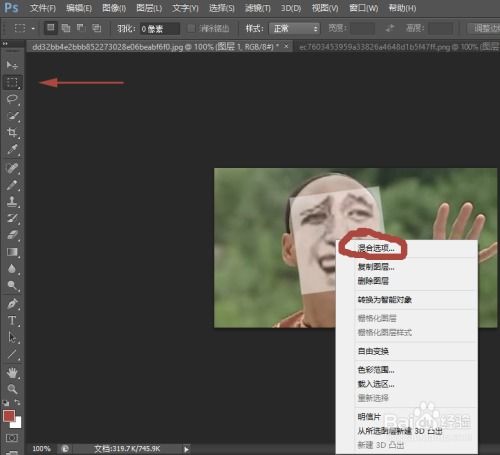Select the Line shape tool
This screenshot has width=500, height=455.
point(12,354)
